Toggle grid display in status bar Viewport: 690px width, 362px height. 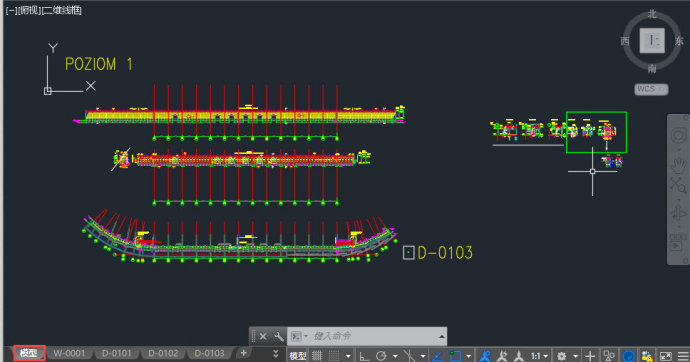tap(317, 355)
